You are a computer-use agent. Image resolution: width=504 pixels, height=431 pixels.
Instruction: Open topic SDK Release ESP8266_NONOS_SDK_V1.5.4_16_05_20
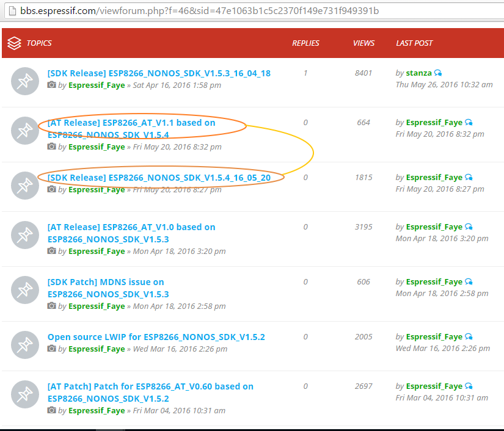tap(159, 178)
